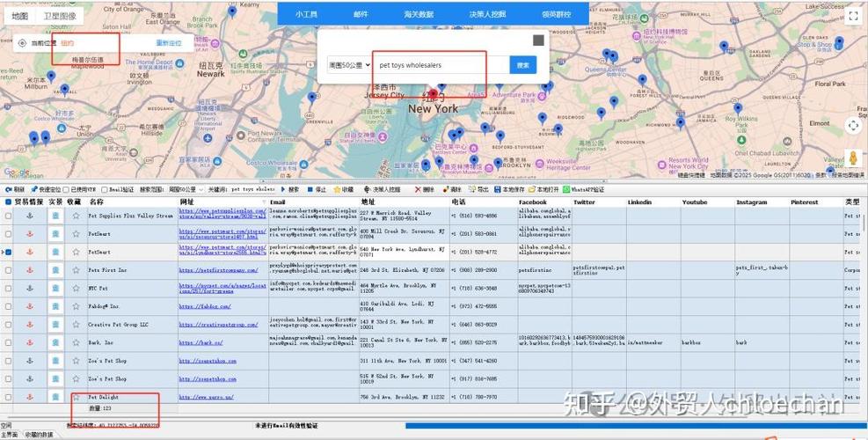Open toolbar 搜索范围 周围50公里 dropdown
The width and height of the screenshot is (868, 440).
186,189
